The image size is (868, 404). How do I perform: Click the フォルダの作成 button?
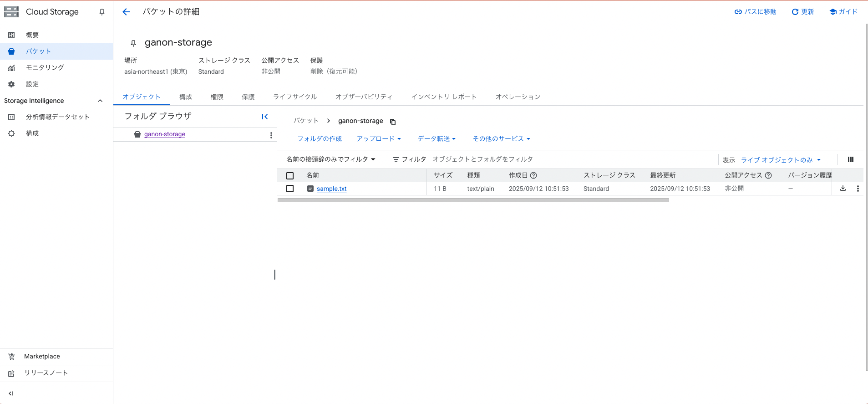pyautogui.click(x=319, y=139)
